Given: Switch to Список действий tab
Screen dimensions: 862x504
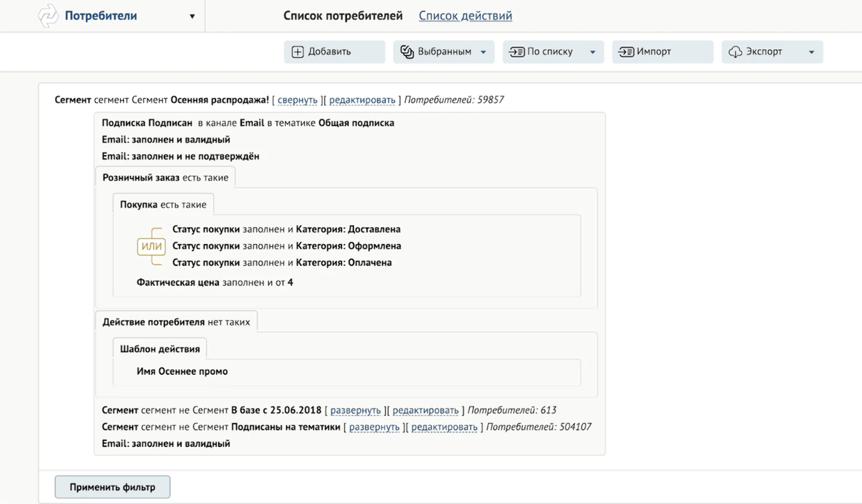Looking at the screenshot, I should pos(465,16).
